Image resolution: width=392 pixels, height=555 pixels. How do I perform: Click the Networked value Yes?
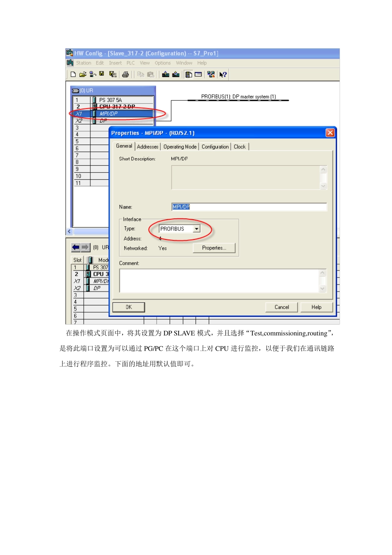click(x=163, y=248)
